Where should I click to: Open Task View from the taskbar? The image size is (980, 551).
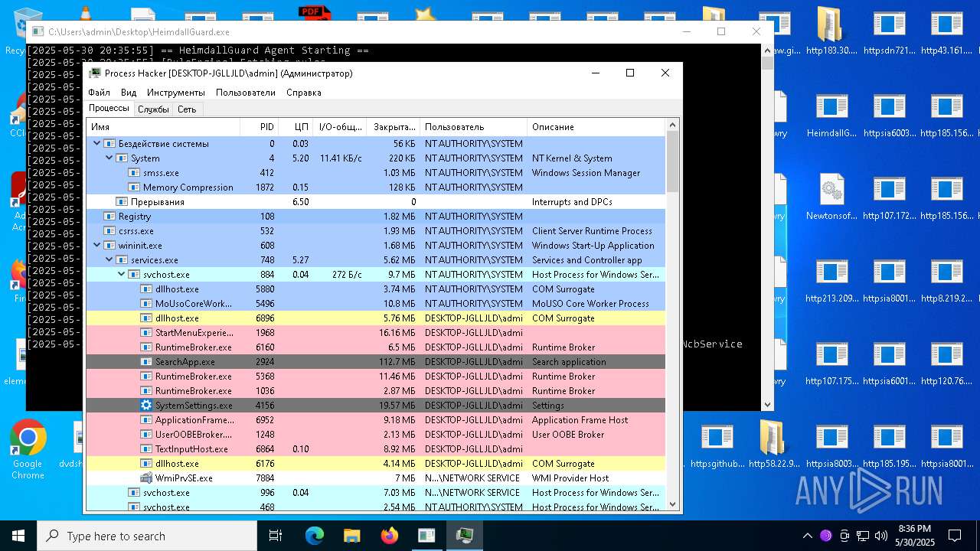coord(276,536)
